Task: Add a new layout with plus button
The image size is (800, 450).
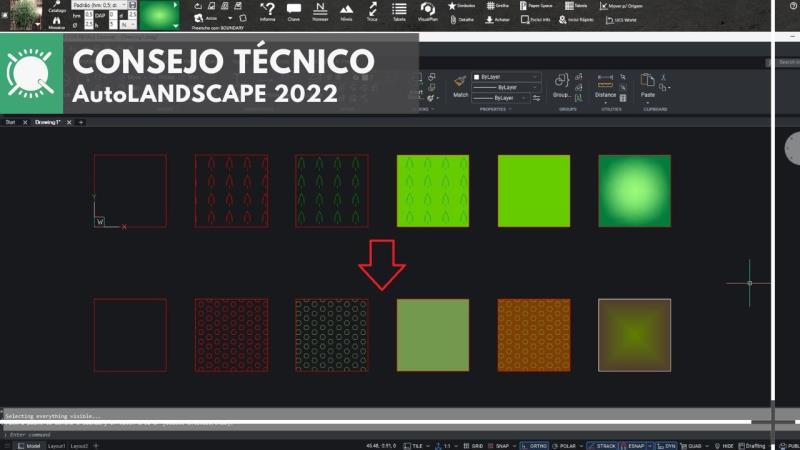Action: point(95,446)
